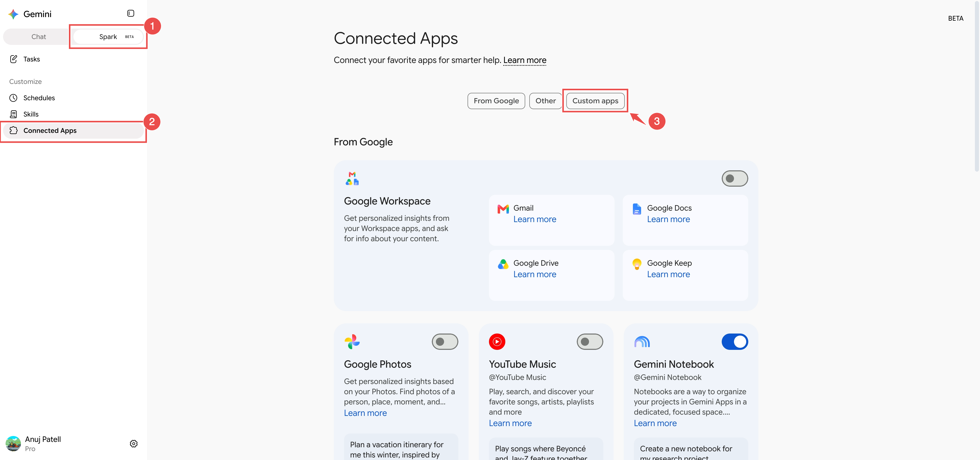This screenshot has height=460, width=980.
Task: Select the Beyoncé songs prompt suggestion
Action: [x=546, y=449]
